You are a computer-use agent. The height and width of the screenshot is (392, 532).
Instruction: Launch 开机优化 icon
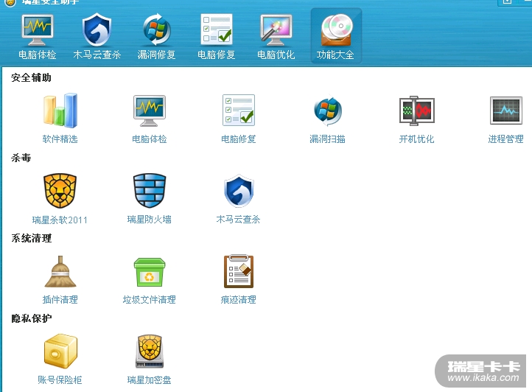pos(416,111)
